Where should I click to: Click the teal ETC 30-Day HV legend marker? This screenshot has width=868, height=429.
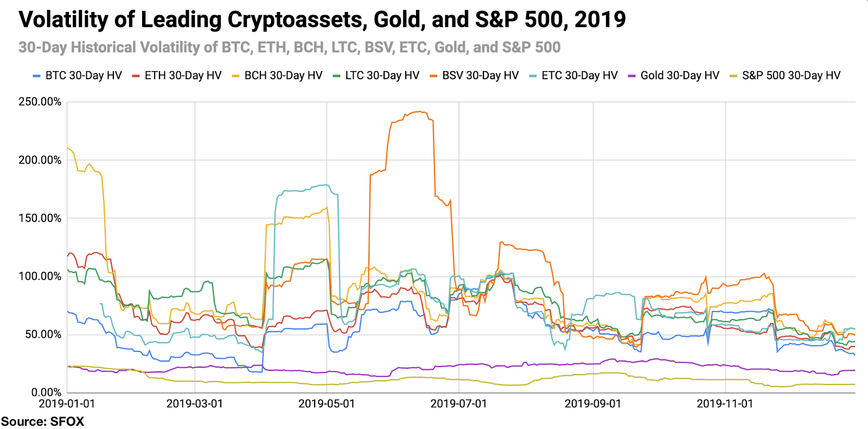(533, 76)
